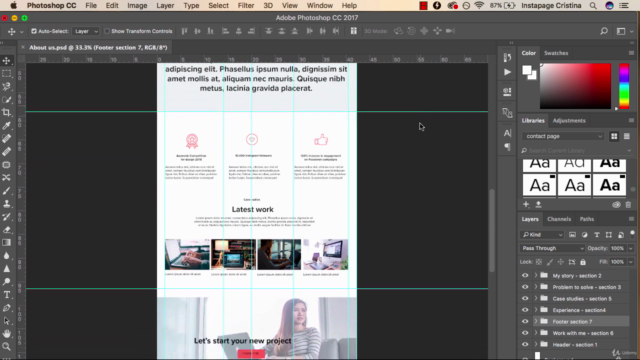Switch library to list view
Viewport: 640px width, 360px height.
point(627,136)
